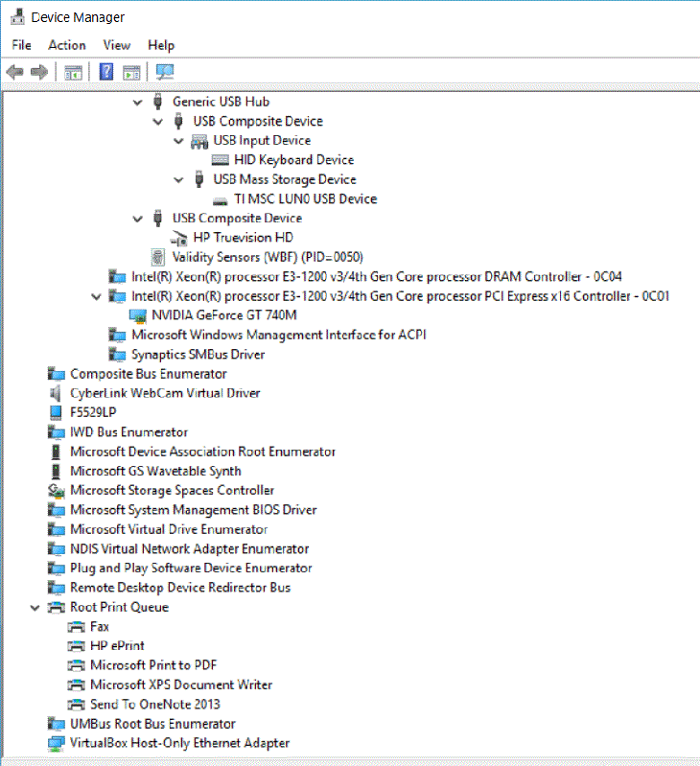Viewport: 700px width, 766px height.
Task: Collapse the USB Input Device node
Action: tap(178, 141)
